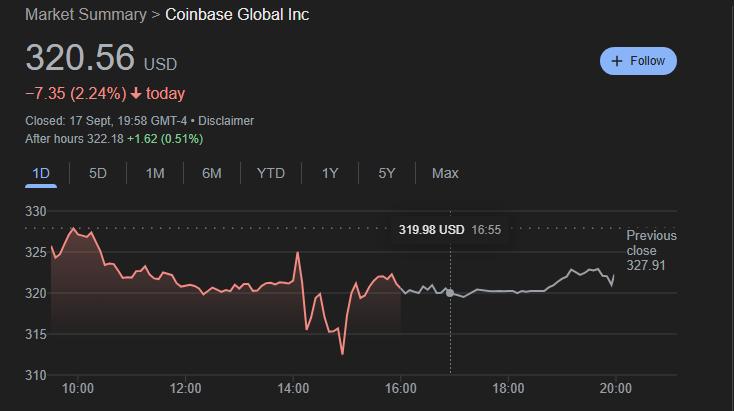This screenshot has height=411, width=734.
Task: Select the YTD range tab
Action: [x=271, y=174]
